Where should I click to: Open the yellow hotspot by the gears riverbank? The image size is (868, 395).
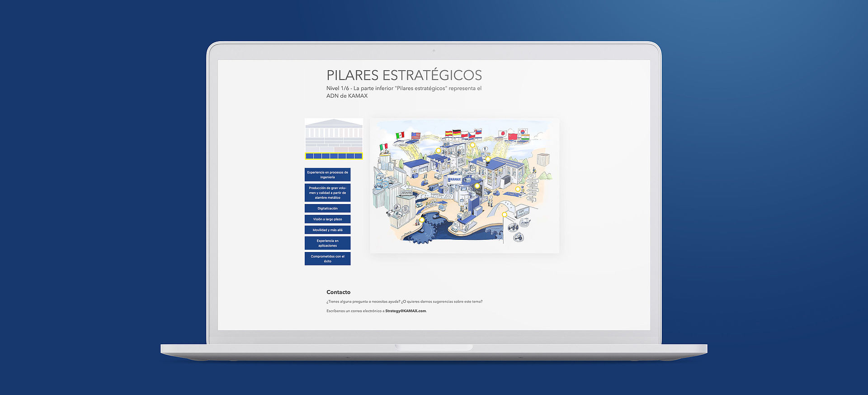422,219
